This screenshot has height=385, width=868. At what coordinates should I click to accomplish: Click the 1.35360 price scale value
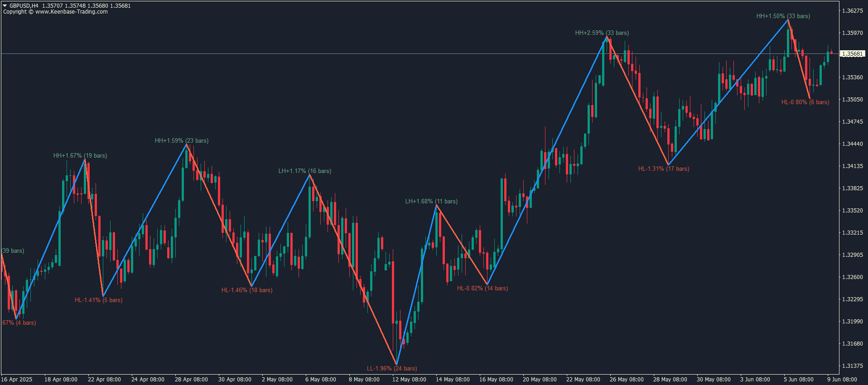coord(853,77)
